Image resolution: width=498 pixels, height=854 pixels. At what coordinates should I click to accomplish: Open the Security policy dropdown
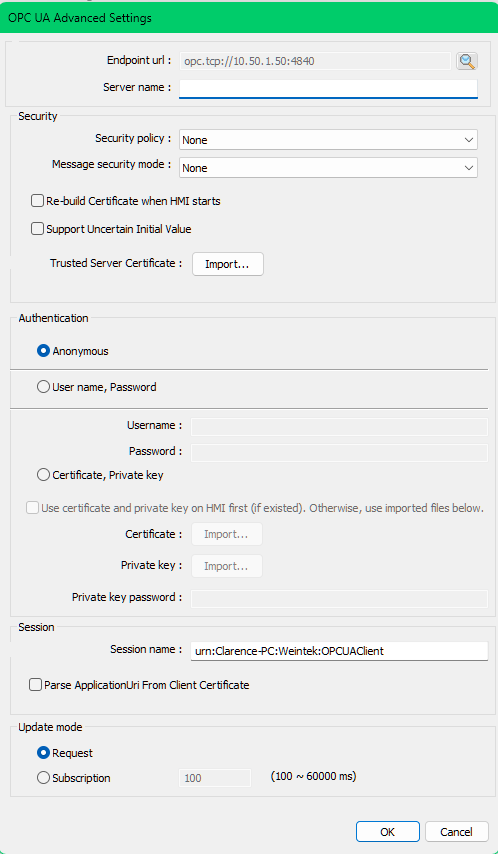pyautogui.click(x=329, y=140)
